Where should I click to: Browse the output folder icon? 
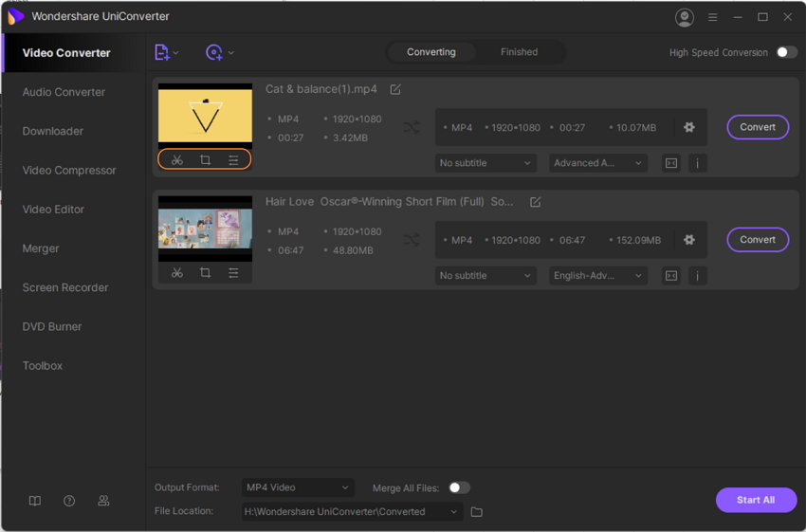pos(477,512)
